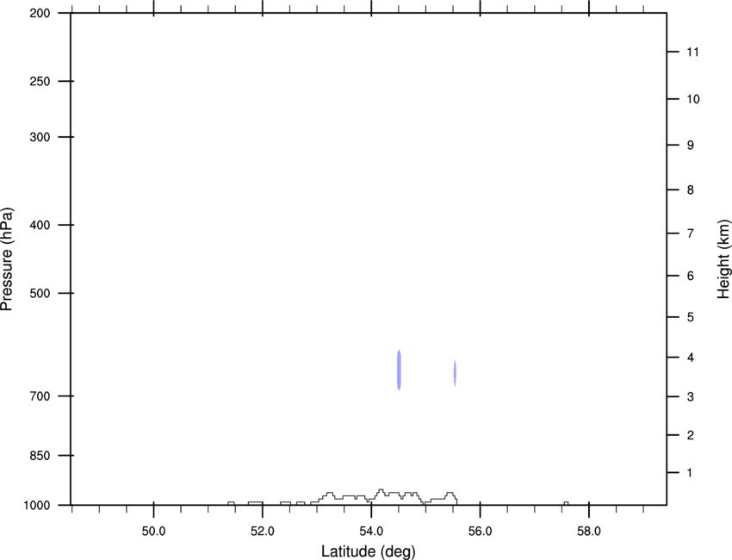Click the 'Pressure (hPa)' axis title
The image size is (732, 560).
click(x=7, y=259)
